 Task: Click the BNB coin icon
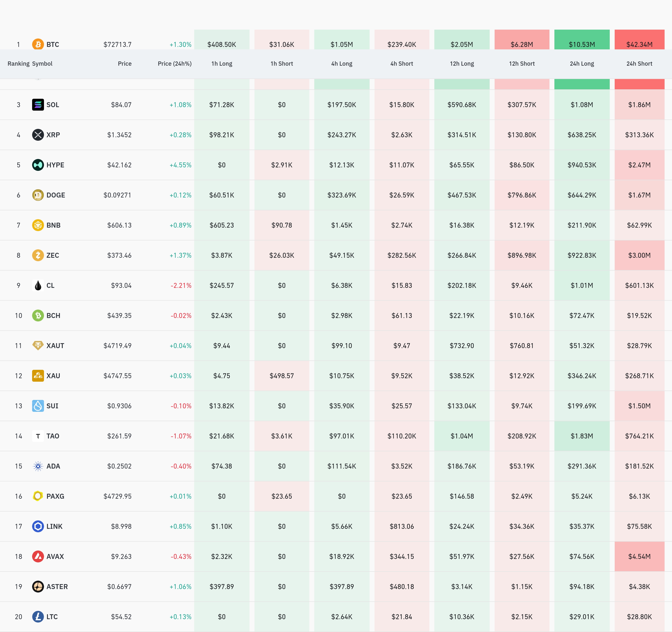click(x=38, y=225)
